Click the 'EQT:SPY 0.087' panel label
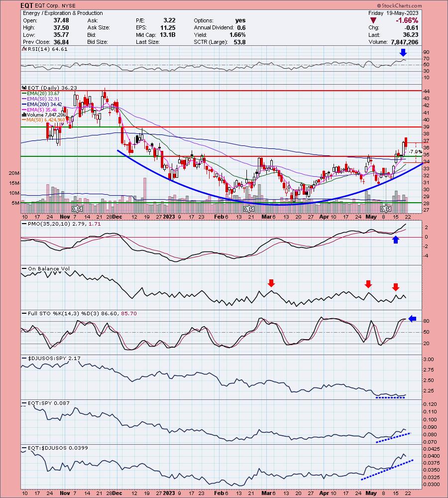 coord(46,403)
